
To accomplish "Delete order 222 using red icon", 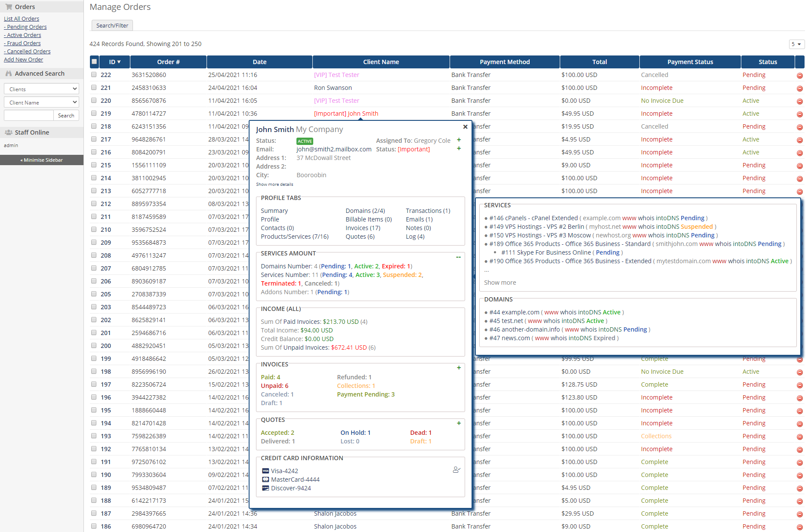I will tap(799, 76).
